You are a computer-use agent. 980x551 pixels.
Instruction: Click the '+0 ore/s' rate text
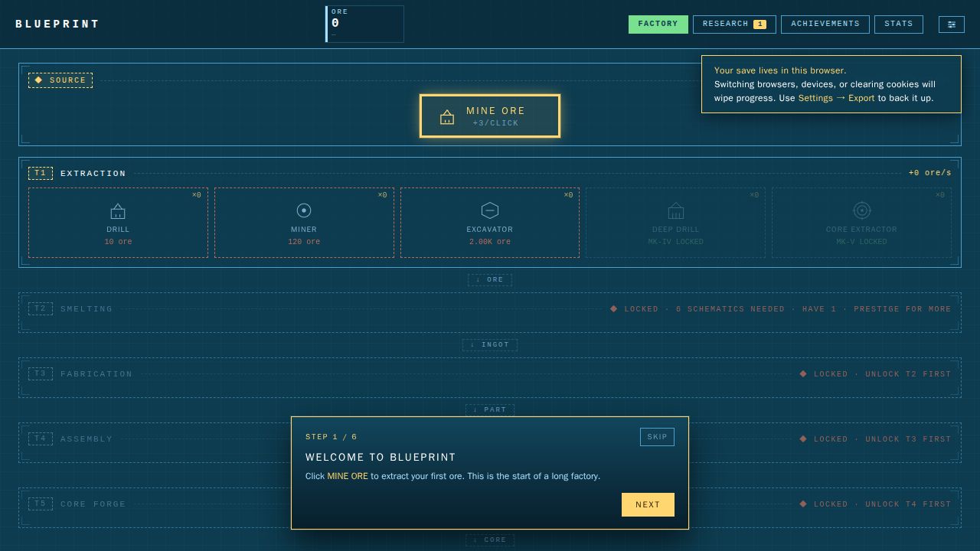(x=930, y=173)
